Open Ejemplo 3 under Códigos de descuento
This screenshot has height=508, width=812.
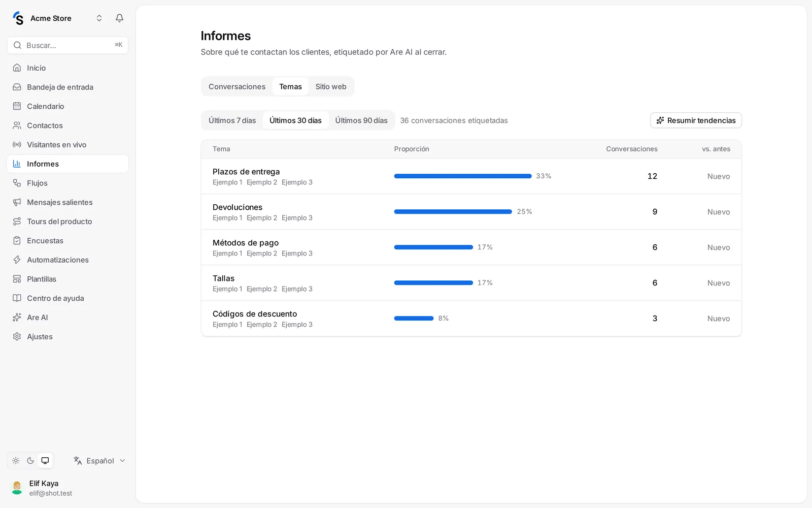[297, 325]
